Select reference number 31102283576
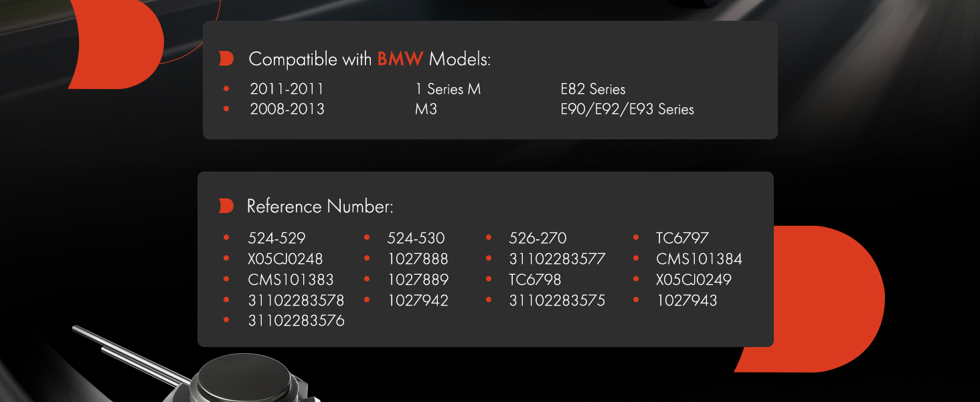980x402 pixels. (296, 321)
